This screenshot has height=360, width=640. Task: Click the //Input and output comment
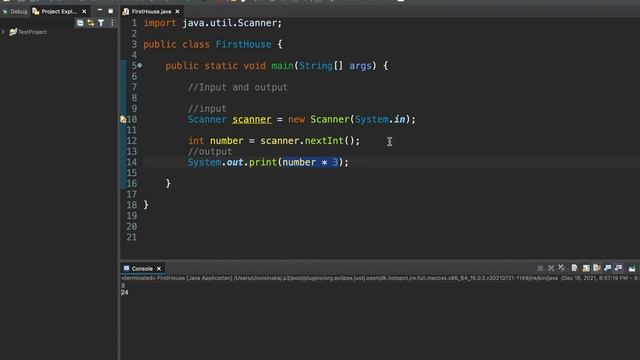point(238,87)
